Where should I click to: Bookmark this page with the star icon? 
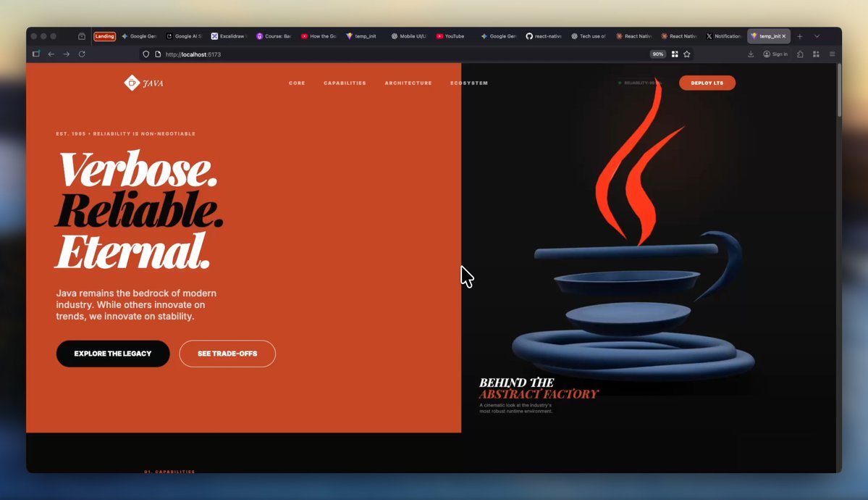tap(687, 54)
